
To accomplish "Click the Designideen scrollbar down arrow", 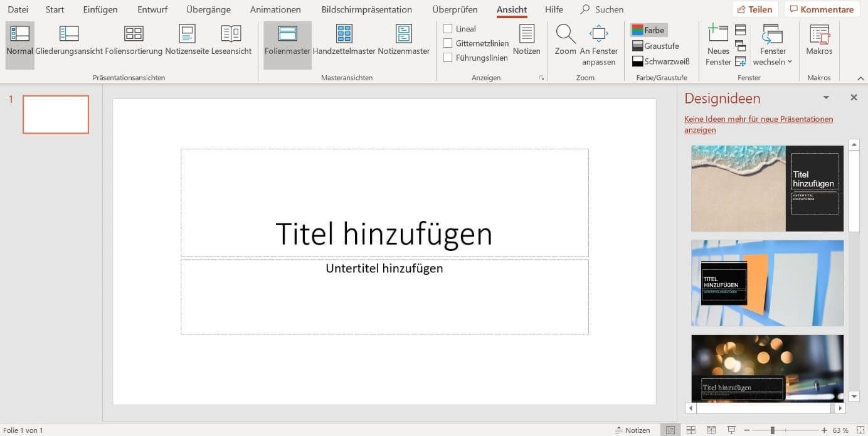I will pos(854,396).
